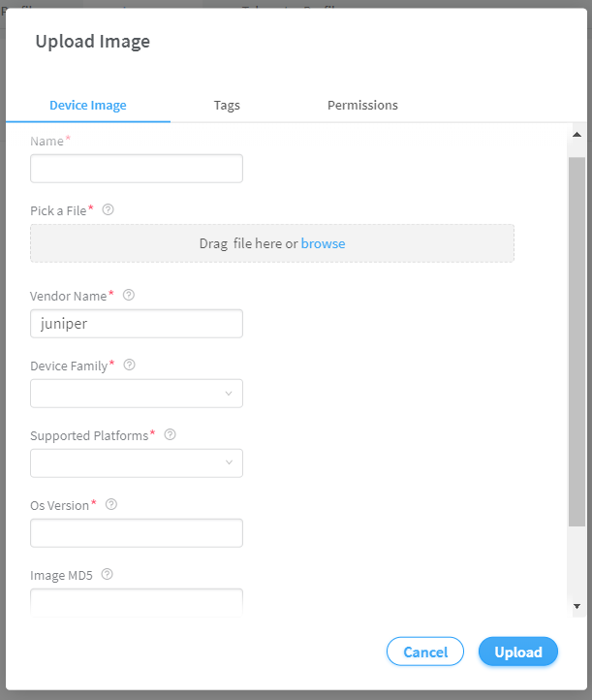Viewport: 592px width, 700px height.
Task: Click the Image MD5 text field
Action: click(x=137, y=601)
